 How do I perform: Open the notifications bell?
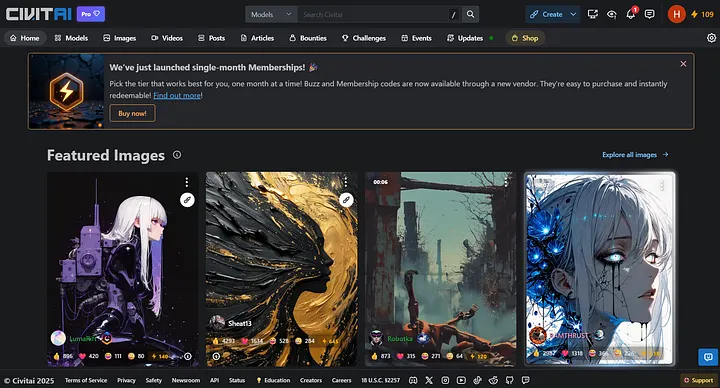(x=631, y=14)
